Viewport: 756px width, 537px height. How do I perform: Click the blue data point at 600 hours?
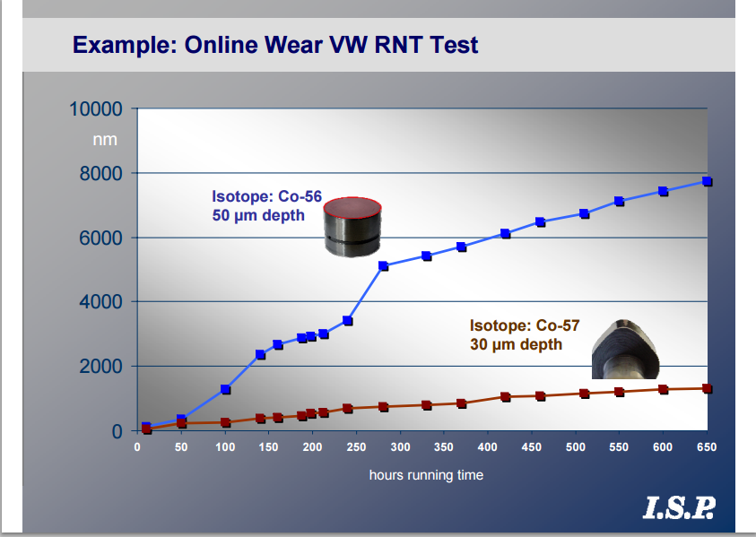coord(664,191)
